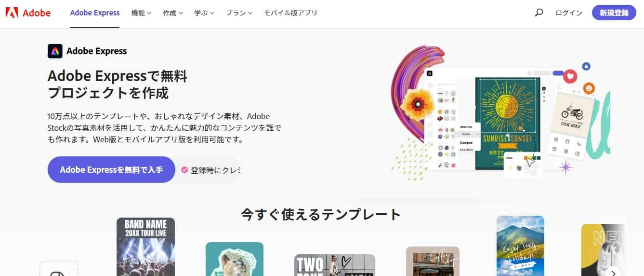Click the 新規登録 button
The height and width of the screenshot is (276, 644).
tap(614, 13)
